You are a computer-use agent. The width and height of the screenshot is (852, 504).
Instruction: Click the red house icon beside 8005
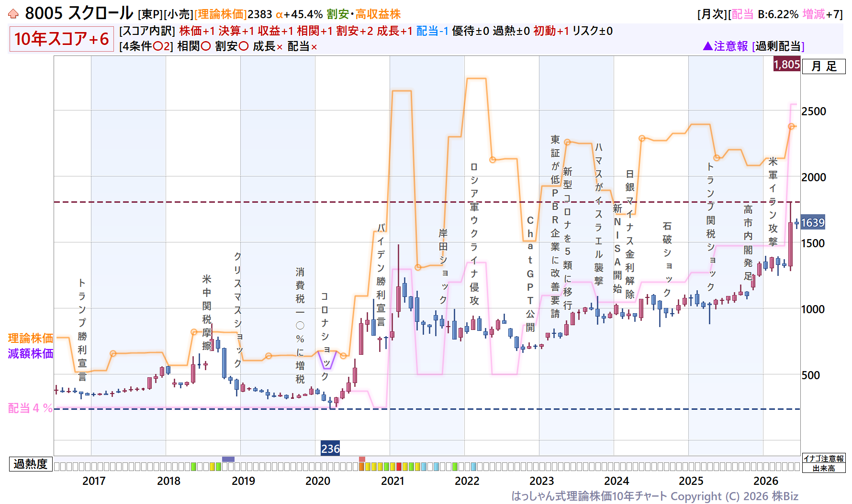(x=13, y=14)
